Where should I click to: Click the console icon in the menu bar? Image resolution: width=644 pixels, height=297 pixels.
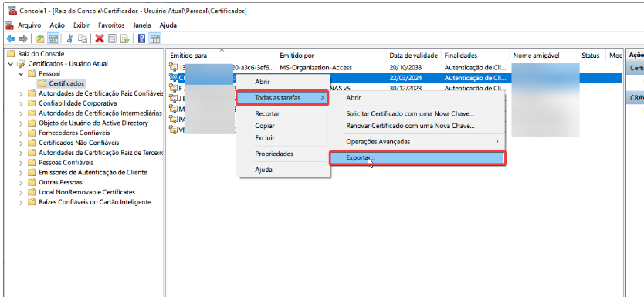tap(9, 25)
